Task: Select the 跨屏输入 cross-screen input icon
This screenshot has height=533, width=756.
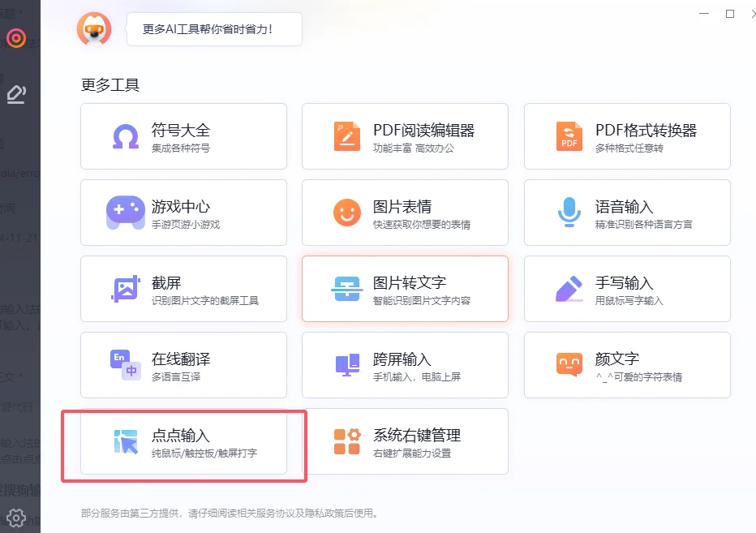Action: pos(347,364)
